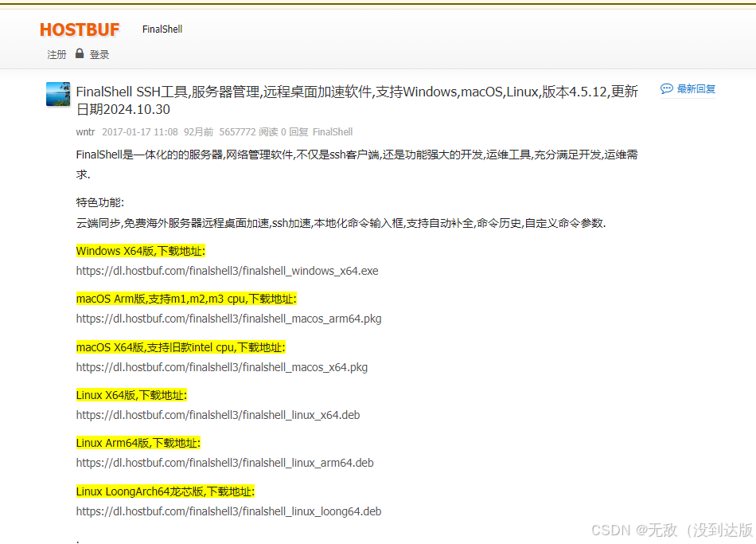Screen dimensions: 756x544
Task: Click the 最新回复 speech bubble icon
Action: point(666,89)
